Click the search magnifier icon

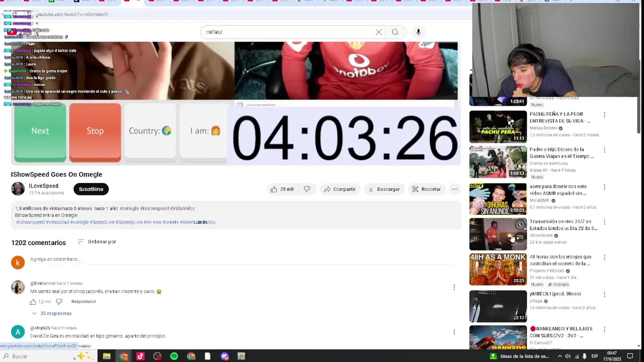click(x=395, y=32)
